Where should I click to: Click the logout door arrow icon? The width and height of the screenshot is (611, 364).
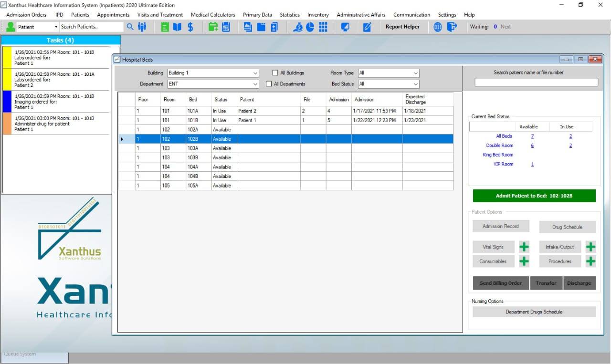(452, 27)
